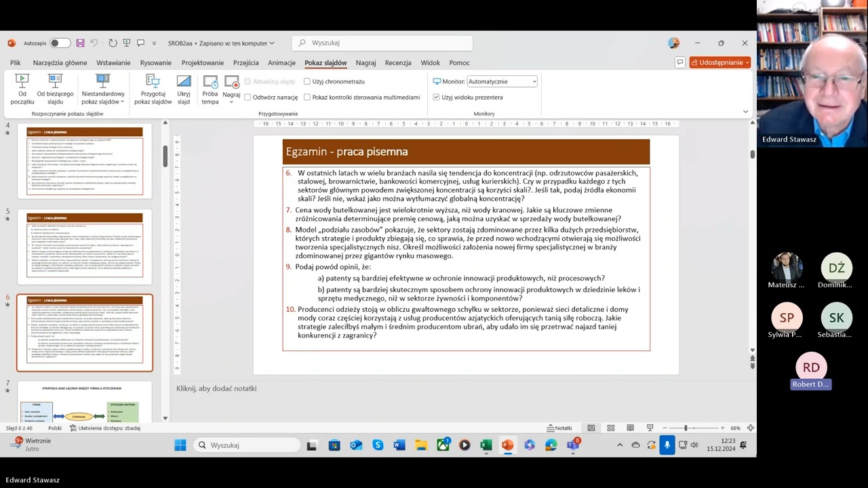Toggle Notatki notes pane in status bar
Viewport: 868px width, 488px height.
[559, 428]
